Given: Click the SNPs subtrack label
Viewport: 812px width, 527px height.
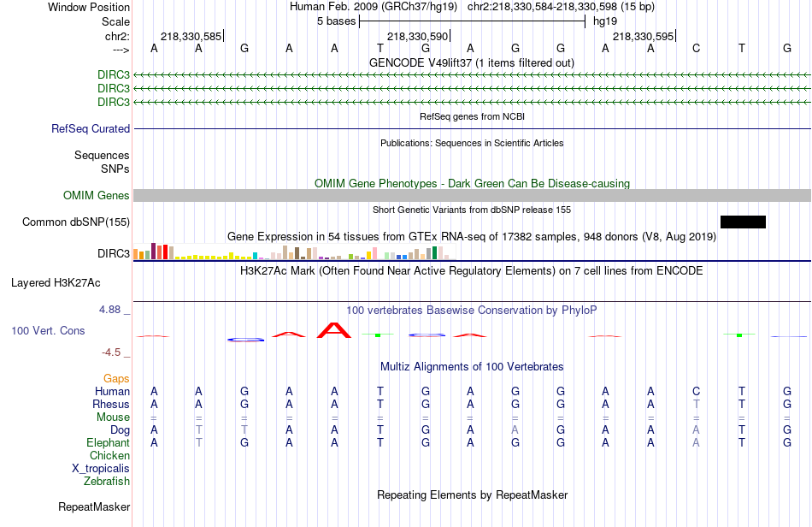Looking at the screenshot, I should coord(115,169).
